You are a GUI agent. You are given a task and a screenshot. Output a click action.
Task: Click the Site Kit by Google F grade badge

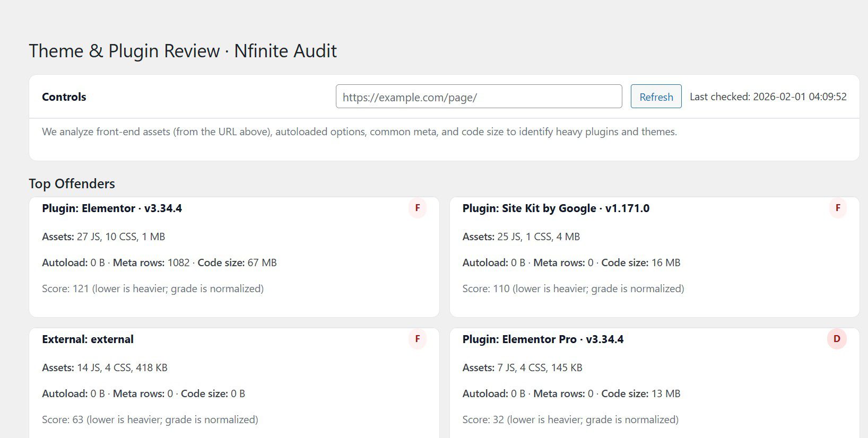pyautogui.click(x=838, y=208)
